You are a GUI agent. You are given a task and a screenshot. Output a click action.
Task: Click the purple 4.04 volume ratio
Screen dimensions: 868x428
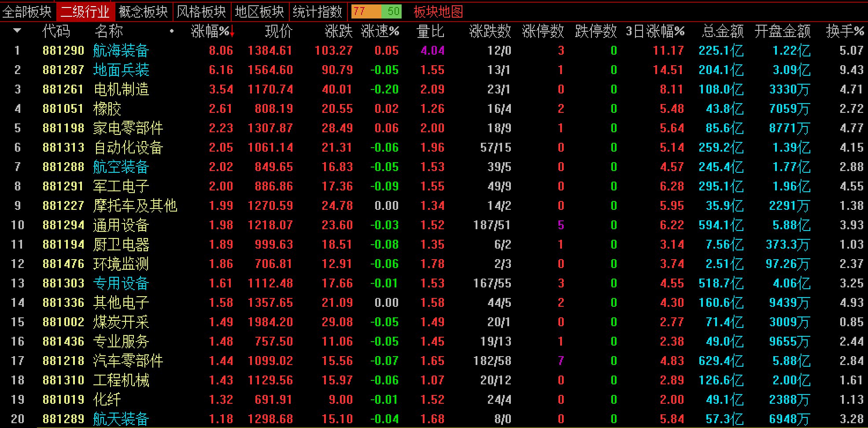point(432,50)
